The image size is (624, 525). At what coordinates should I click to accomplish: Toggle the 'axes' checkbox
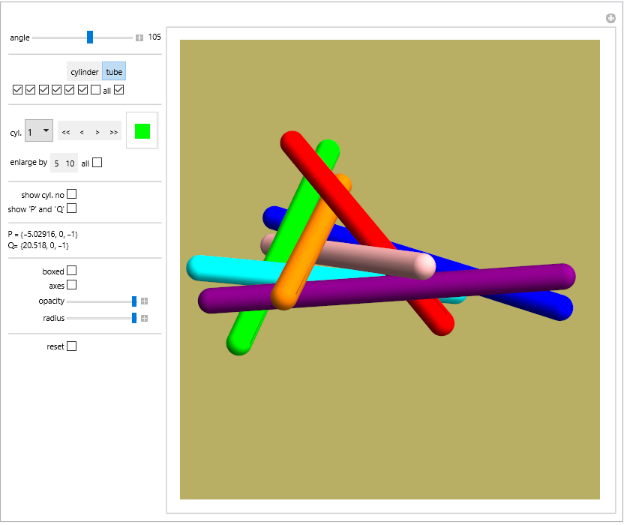tap(71, 285)
